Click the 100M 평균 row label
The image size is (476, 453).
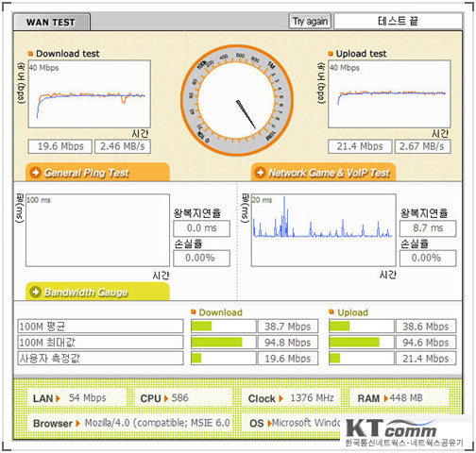point(100,327)
